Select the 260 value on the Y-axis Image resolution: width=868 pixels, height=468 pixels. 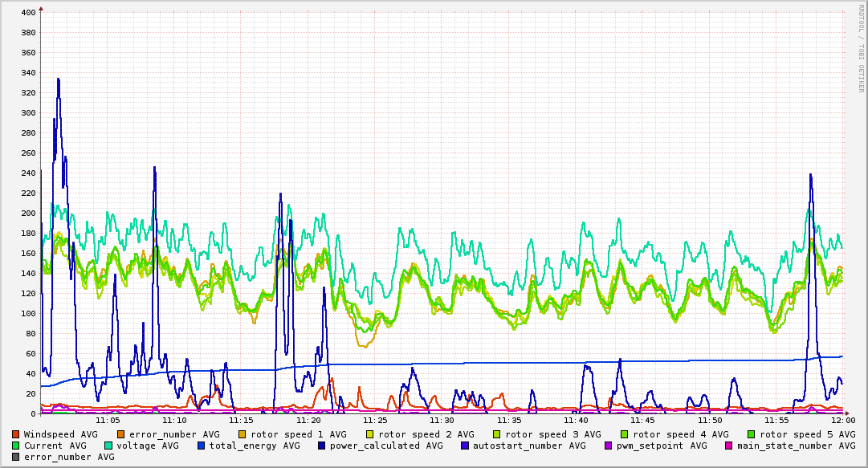(28, 153)
